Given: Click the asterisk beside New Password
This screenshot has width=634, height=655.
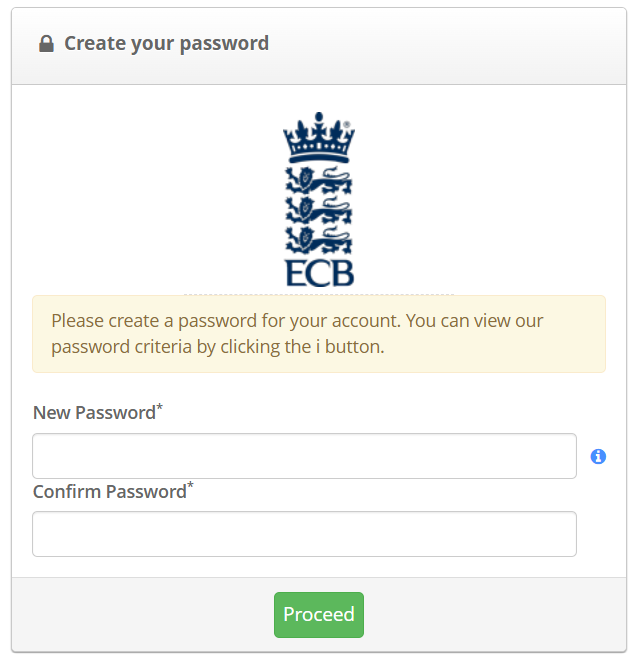Looking at the screenshot, I should pyautogui.click(x=160, y=407).
